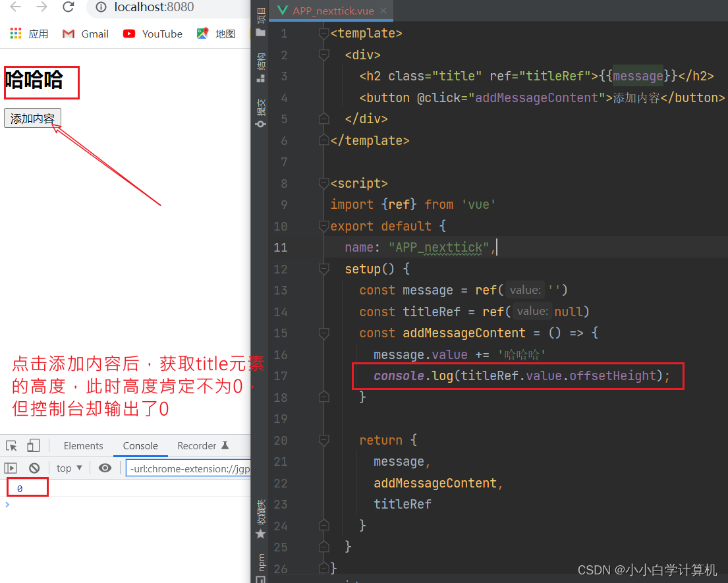Click the titleRef text on line 23
The height and width of the screenshot is (583, 728).
click(403, 504)
